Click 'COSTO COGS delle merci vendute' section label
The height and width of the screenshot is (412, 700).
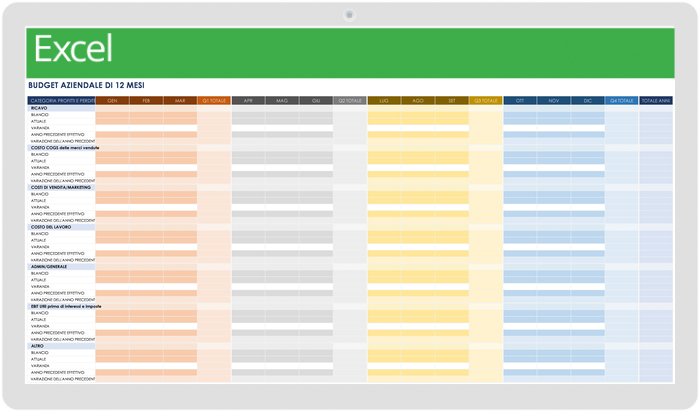65,148
